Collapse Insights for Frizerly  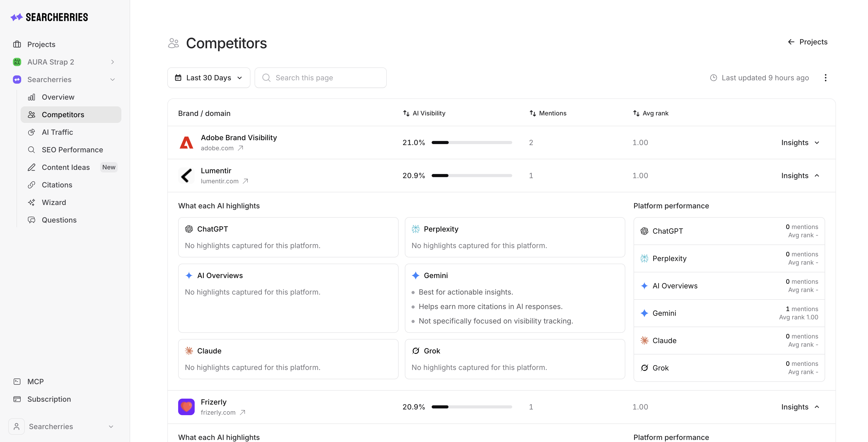[x=800, y=407]
